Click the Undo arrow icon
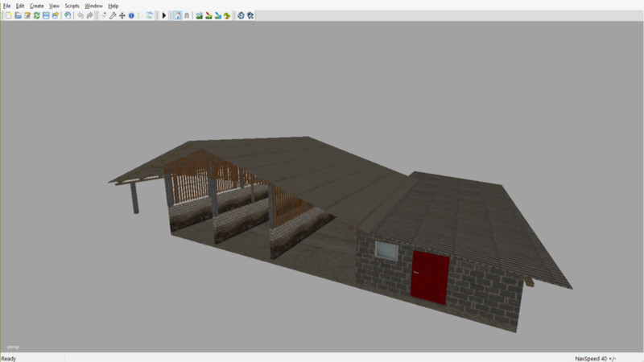The height and width of the screenshot is (362, 644). click(x=80, y=15)
